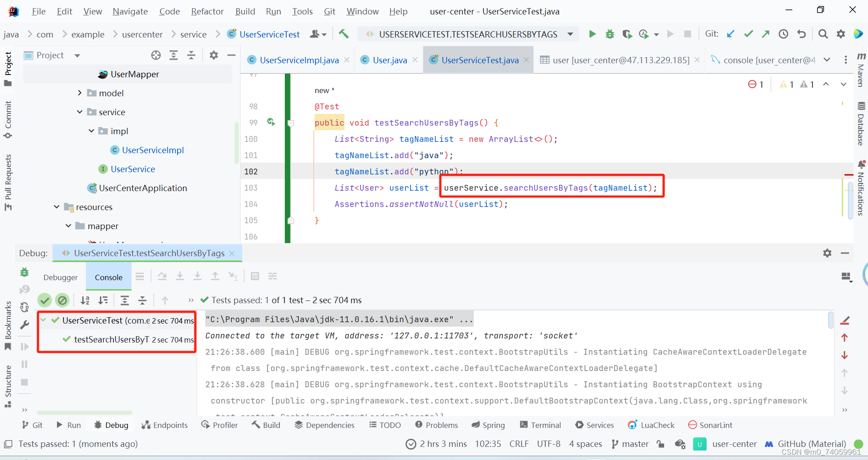Open Project panel options gear

[x=214, y=55]
